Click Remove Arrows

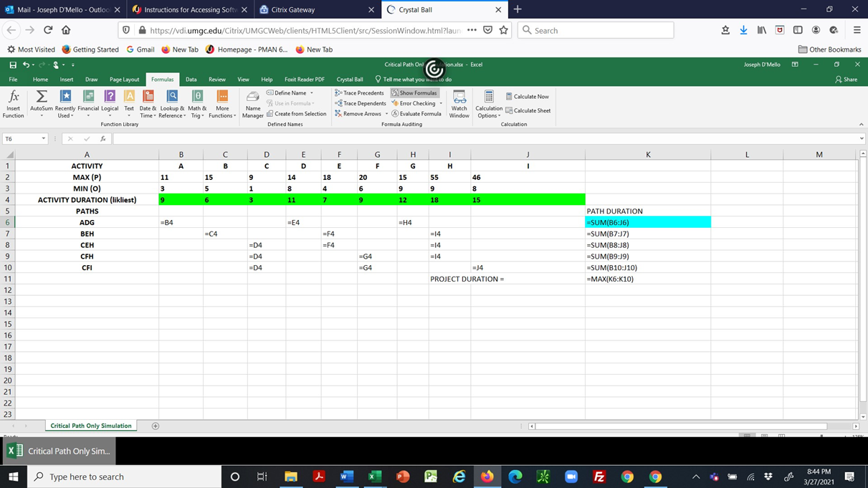(x=358, y=114)
